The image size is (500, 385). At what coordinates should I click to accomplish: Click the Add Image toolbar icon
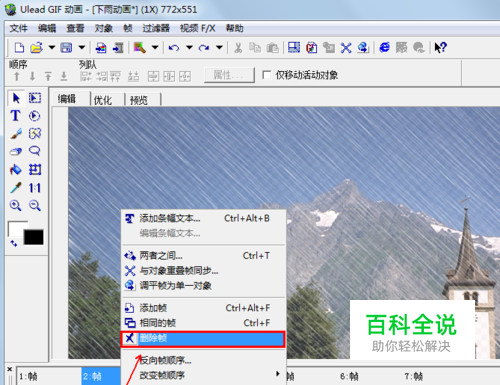coord(101,48)
